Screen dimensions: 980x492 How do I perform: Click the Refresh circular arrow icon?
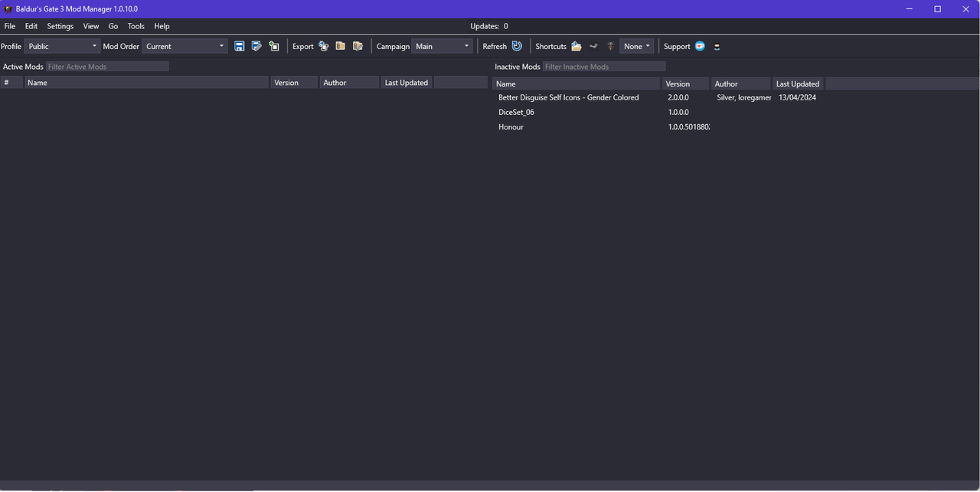pos(517,46)
